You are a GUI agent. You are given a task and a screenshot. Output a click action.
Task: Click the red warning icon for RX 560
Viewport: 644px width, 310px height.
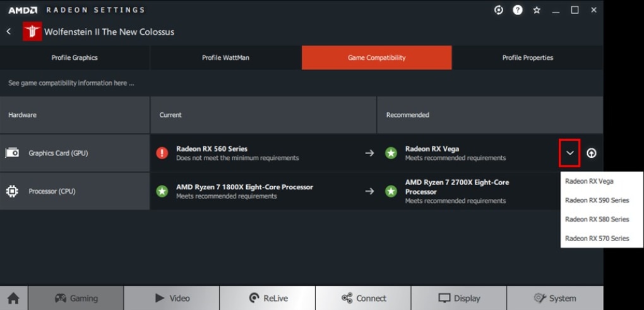pyautogui.click(x=162, y=153)
